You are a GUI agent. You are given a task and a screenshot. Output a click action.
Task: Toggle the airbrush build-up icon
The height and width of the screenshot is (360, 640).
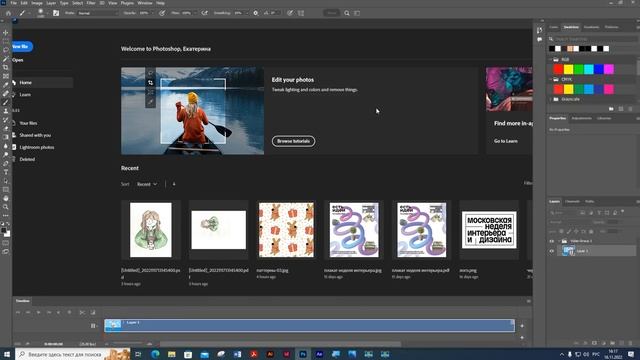[x=204, y=13]
